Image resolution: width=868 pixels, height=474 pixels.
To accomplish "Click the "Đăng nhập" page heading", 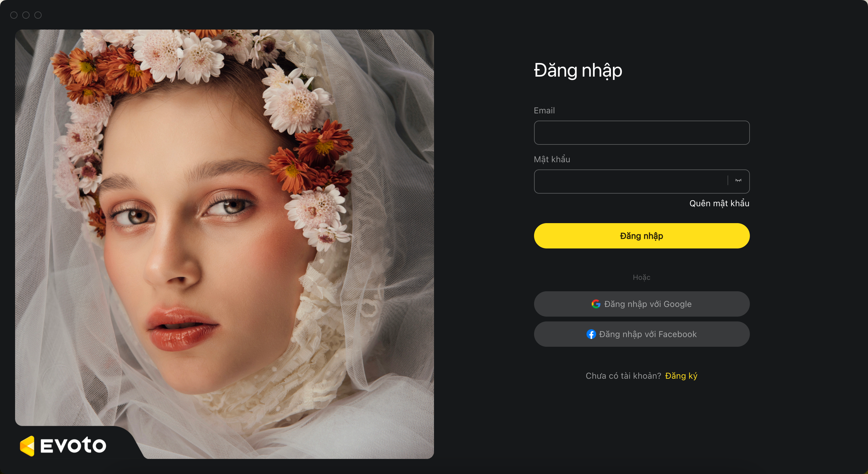I will (x=578, y=70).
